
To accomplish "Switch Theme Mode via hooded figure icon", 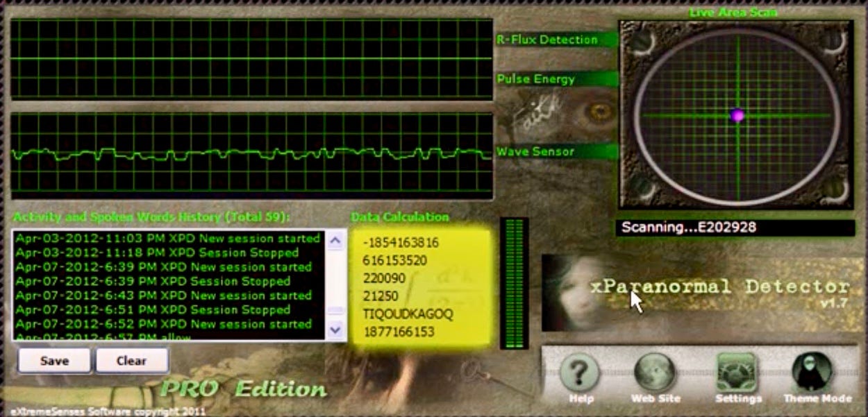I will coord(812,372).
